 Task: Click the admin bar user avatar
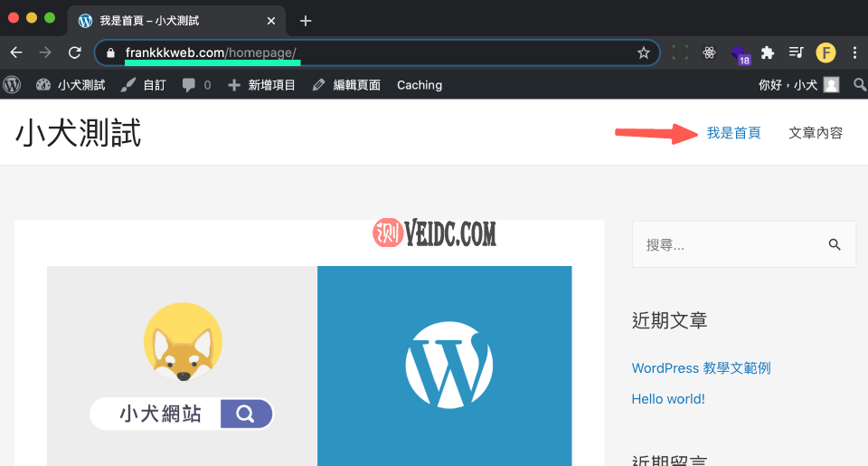coord(832,85)
